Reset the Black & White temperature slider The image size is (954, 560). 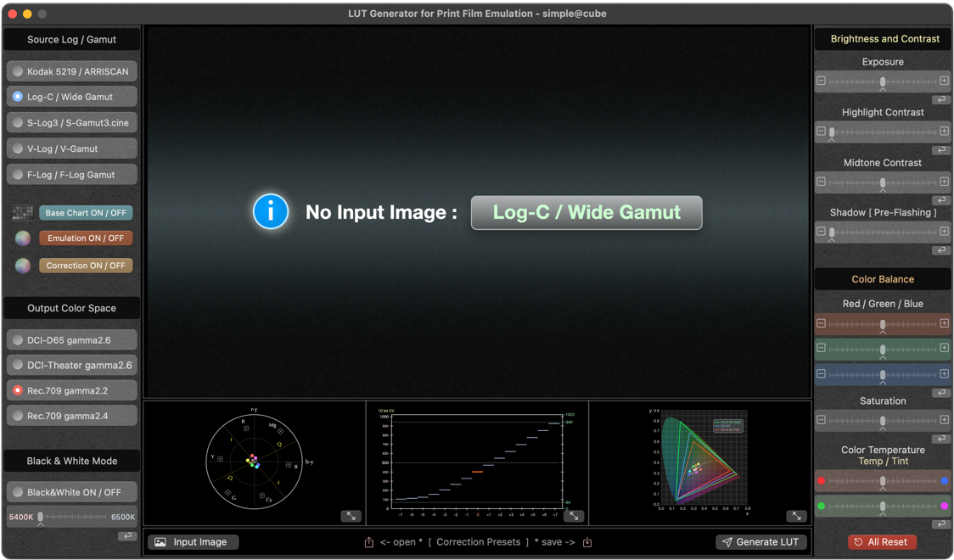click(127, 535)
